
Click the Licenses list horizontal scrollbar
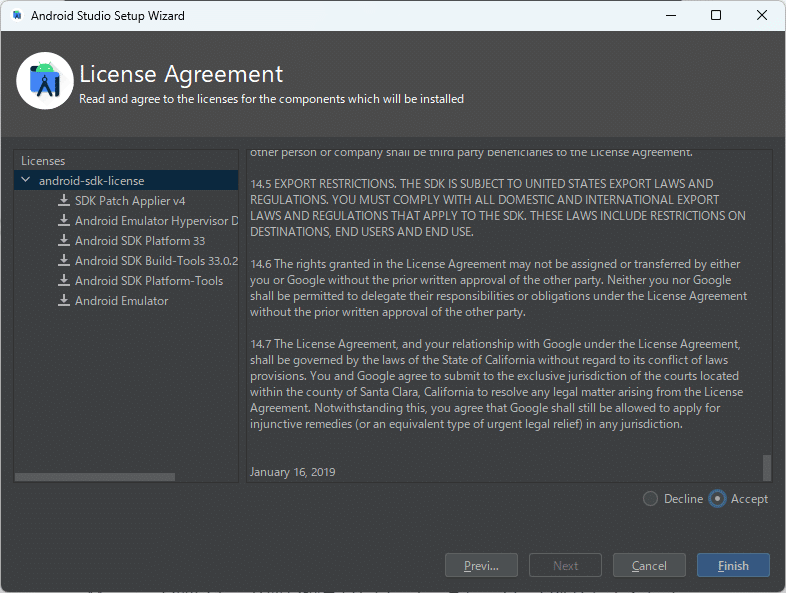point(95,477)
